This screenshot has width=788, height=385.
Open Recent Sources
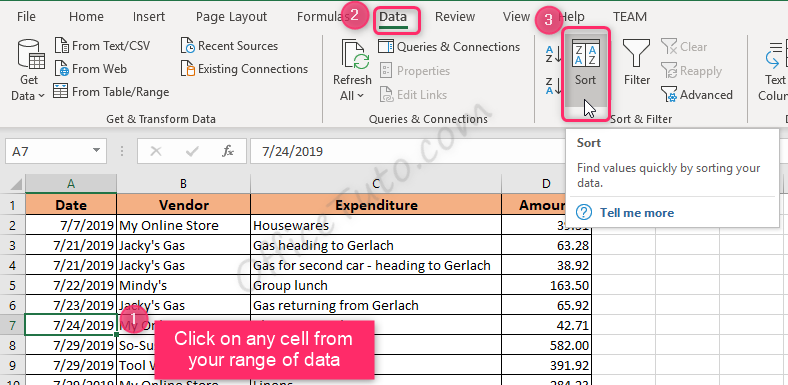[229, 46]
